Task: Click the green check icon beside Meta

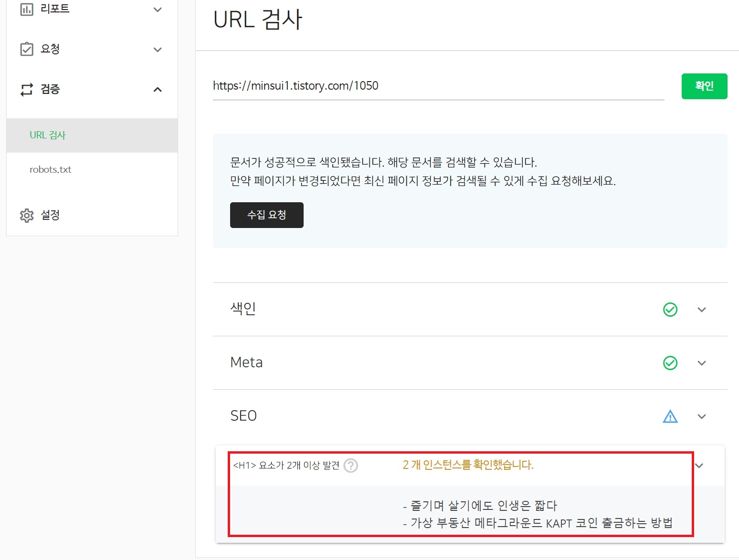Action: [670, 363]
